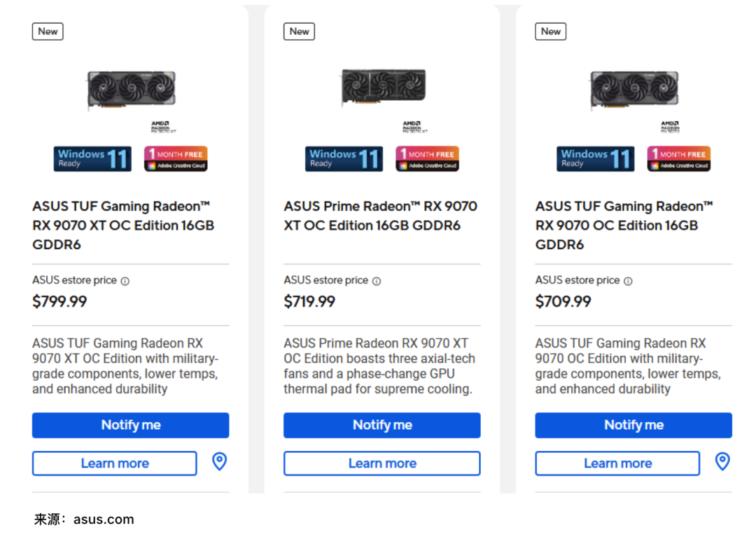Screen dimensions: 756x537
Task: Click Adobe Creative Cloud badge on Prime card
Action: 427,159
